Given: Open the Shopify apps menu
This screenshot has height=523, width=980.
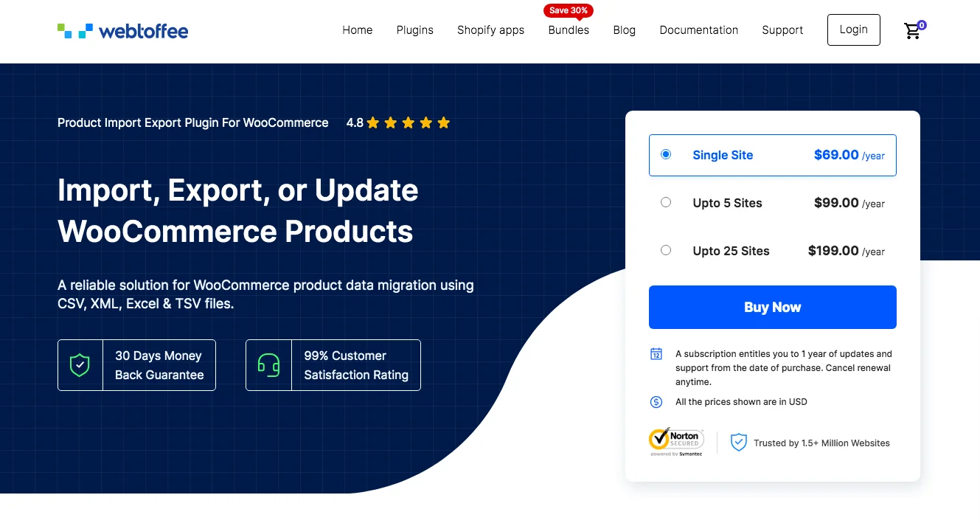Looking at the screenshot, I should click(490, 30).
